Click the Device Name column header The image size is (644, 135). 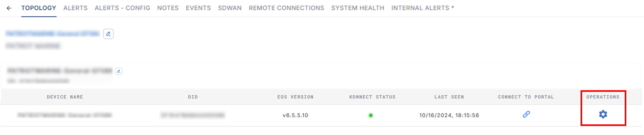[65, 97]
